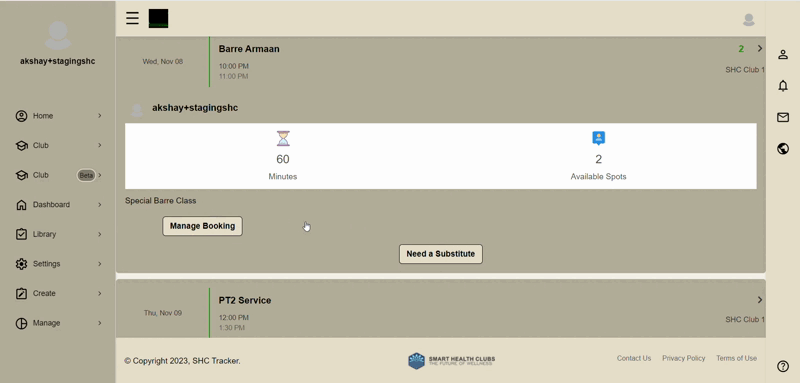Click the sidebar username akshay+stagingshc
The width and height of the screenshot is (800, 383).
pyautogui.click(x=58, y=61)
